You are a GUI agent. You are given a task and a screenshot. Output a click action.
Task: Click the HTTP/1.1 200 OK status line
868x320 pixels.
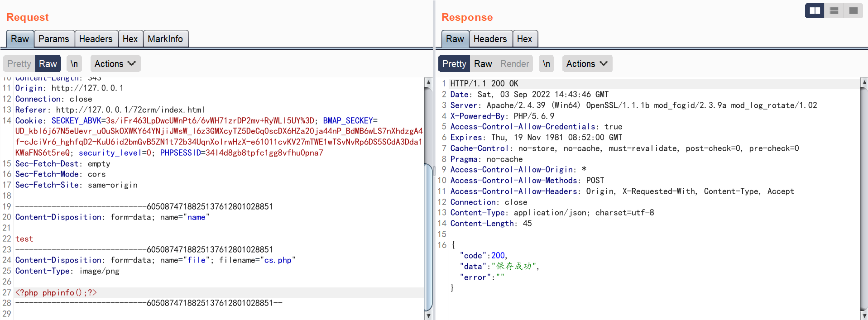(x=484, y=83)
